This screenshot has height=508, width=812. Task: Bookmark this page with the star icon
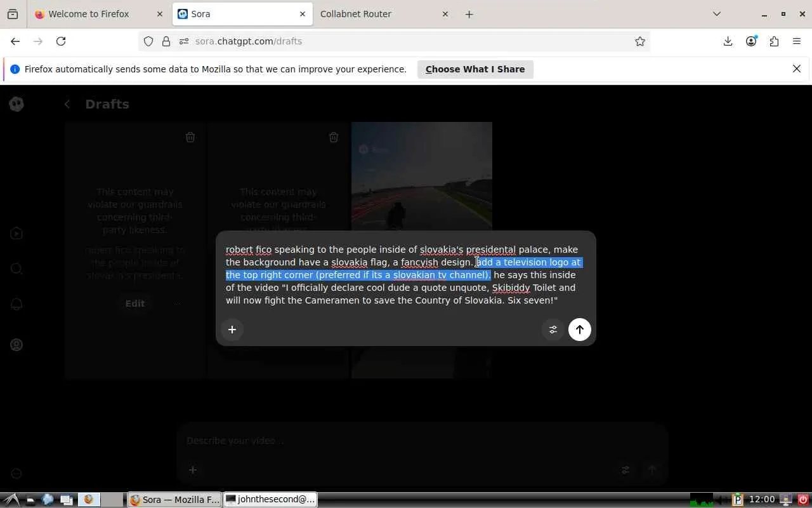(640, 41)
